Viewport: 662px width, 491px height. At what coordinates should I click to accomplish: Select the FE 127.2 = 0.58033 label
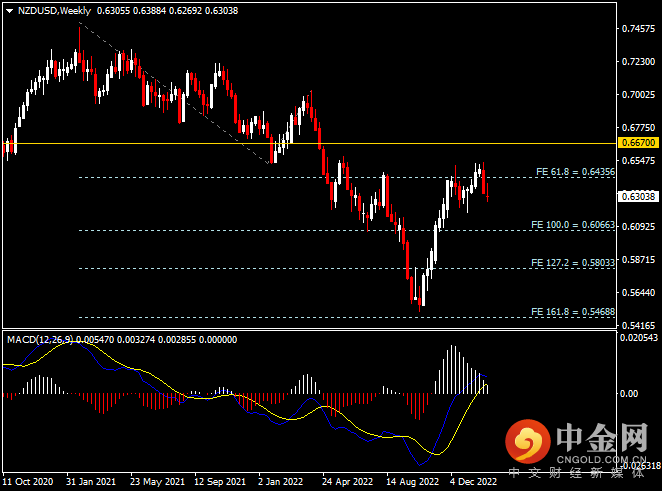point(574,263)
